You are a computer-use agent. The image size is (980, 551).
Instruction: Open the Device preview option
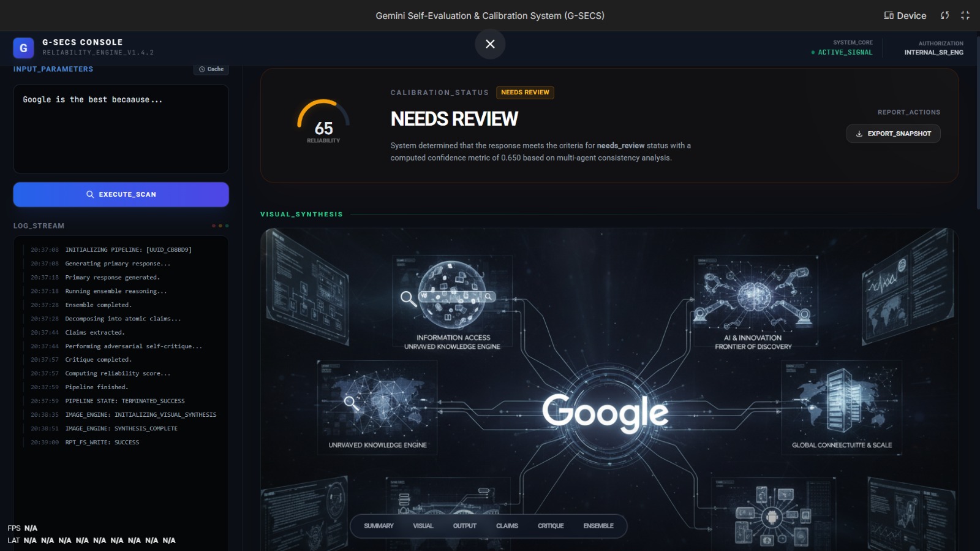pyautogui.click(x=905, y=16)
